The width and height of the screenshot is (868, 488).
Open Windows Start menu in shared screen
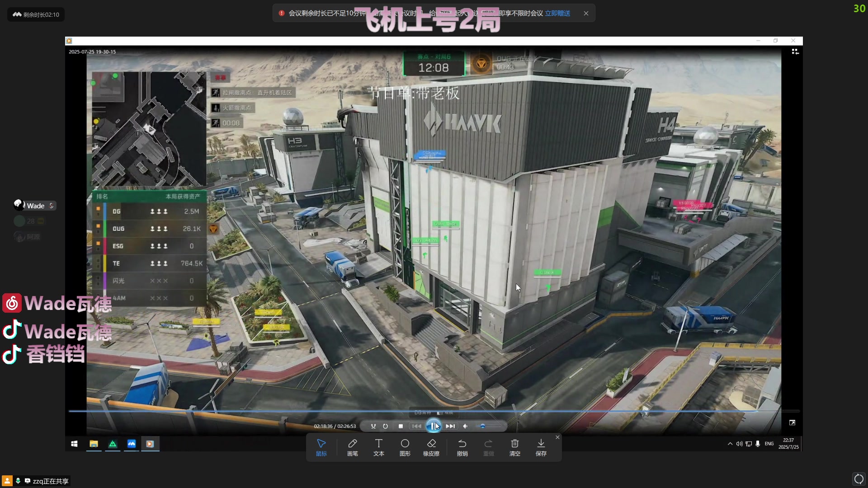point(74,444)
